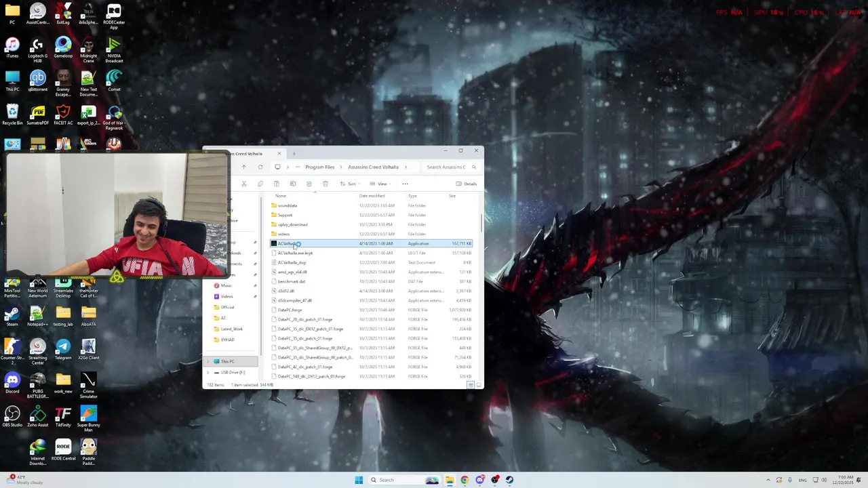Open the SumatraPDF desktop icon
The height and width of the screenshot is (488, 868).
[38, 115]
